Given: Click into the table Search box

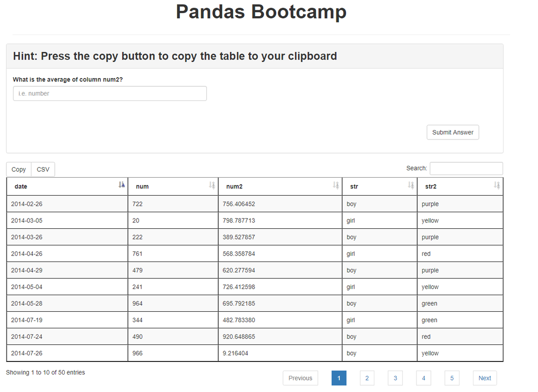Looking at the screenshot, I should tap(466, 168).
